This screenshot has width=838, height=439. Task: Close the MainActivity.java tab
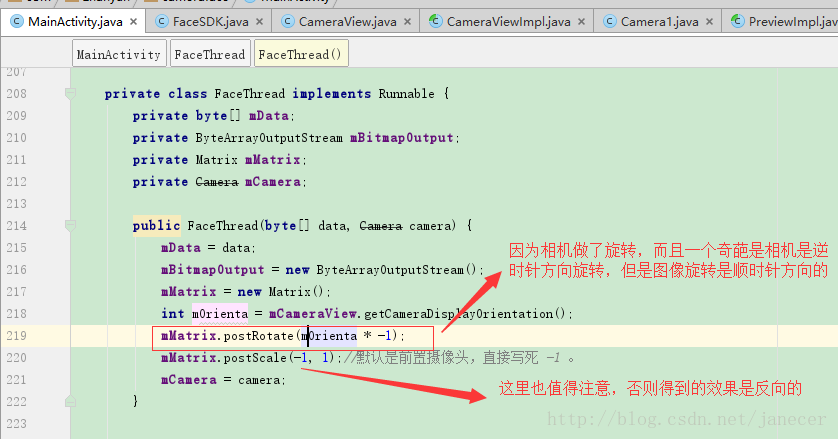click(134, 22)
